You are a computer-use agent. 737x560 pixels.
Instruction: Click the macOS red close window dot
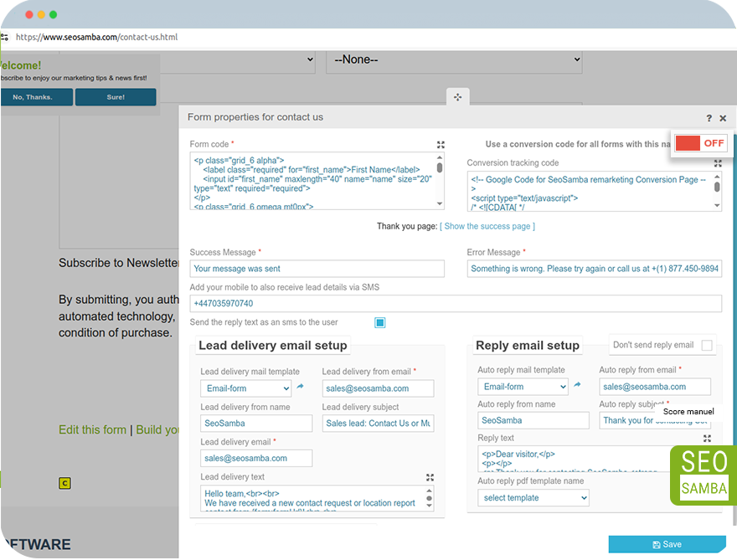[x=28, y=14]
